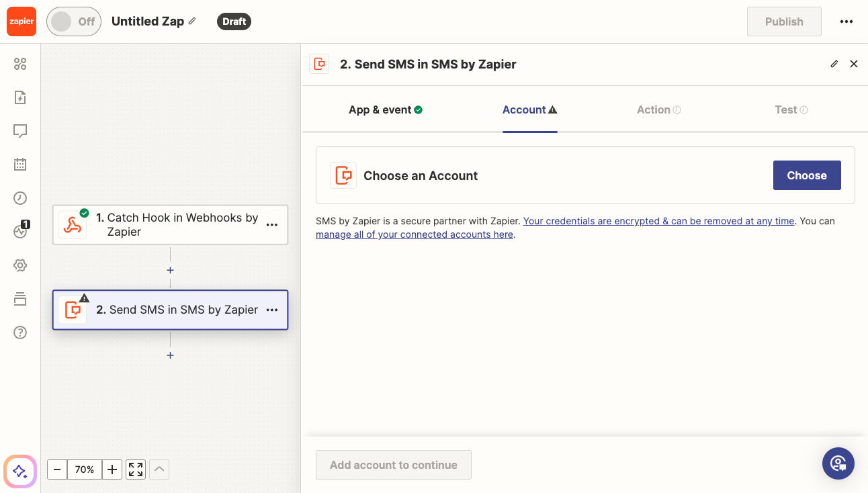Zoom in the canvas with plus button
This screenshot has height=493, width=868.
click(x=112, y=469)
